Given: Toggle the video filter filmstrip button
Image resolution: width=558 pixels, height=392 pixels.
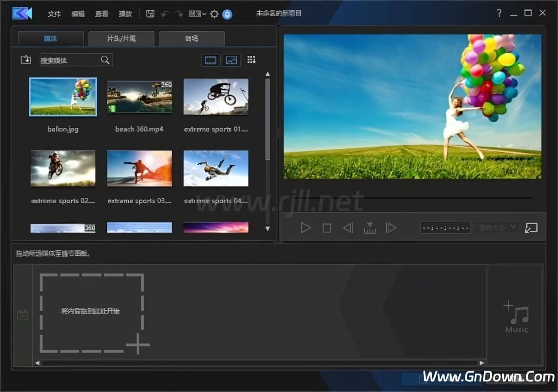Looking at the screenshot, I should pyautogui.click(x=210, y=60).
